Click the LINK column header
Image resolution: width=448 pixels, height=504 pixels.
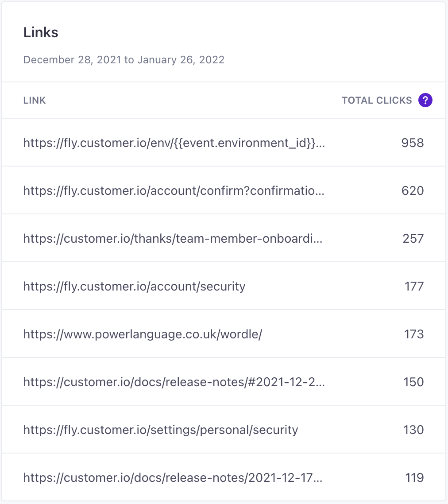pyautogui.click(x=35, y=101)
